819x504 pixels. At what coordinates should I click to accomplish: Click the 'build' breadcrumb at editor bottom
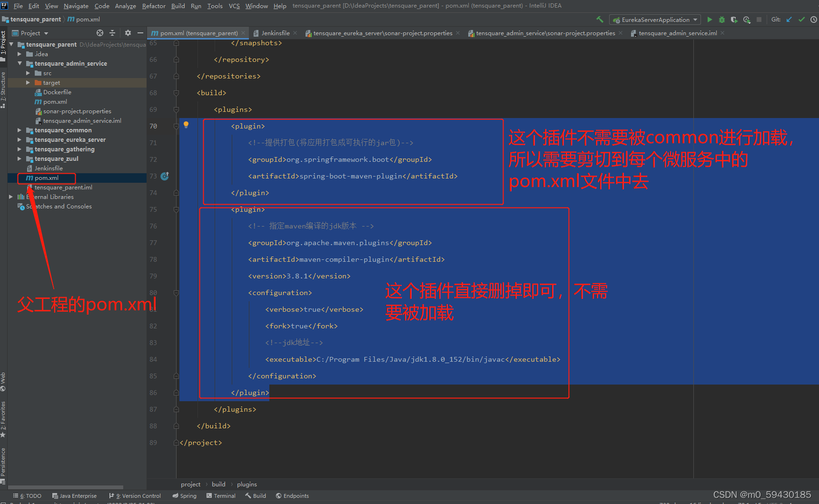(219, 484)
